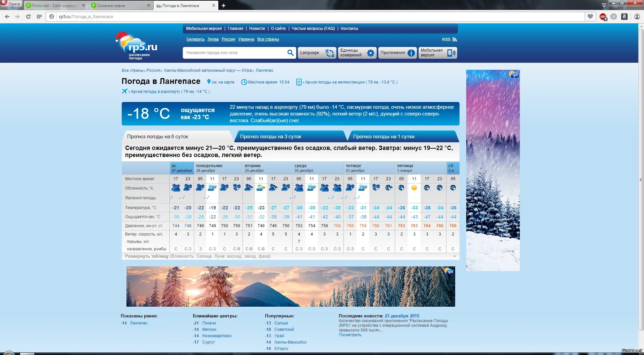The image size is (644, 355).
Task: Click the rp5.ru logo
Action: pyautogui.click(x=137, y=46)
